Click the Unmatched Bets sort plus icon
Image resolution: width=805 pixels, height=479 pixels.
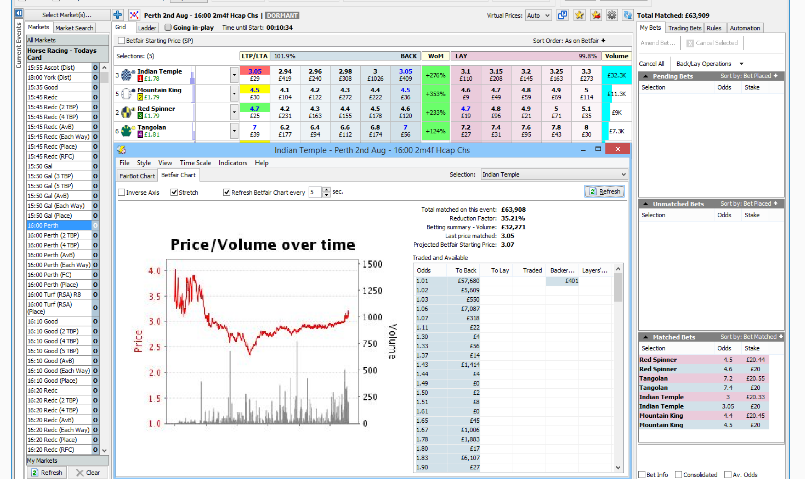tap(775, 203)
